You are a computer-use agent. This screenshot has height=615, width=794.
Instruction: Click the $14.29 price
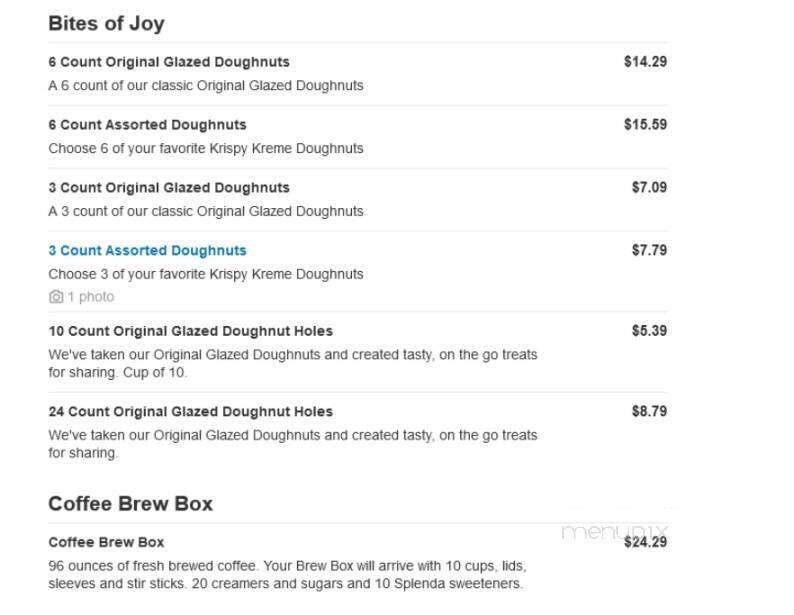point(645,62)
